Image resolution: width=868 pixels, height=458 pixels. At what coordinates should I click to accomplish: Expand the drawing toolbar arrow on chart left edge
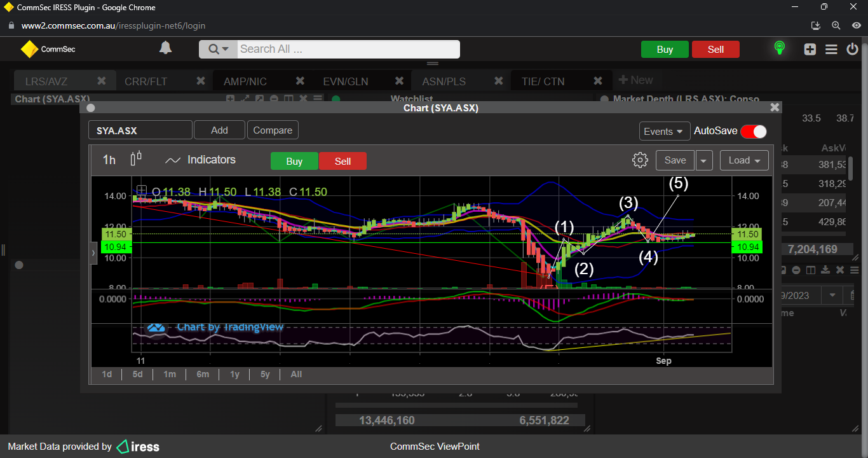pyautogui.click(x=93, y=253)
